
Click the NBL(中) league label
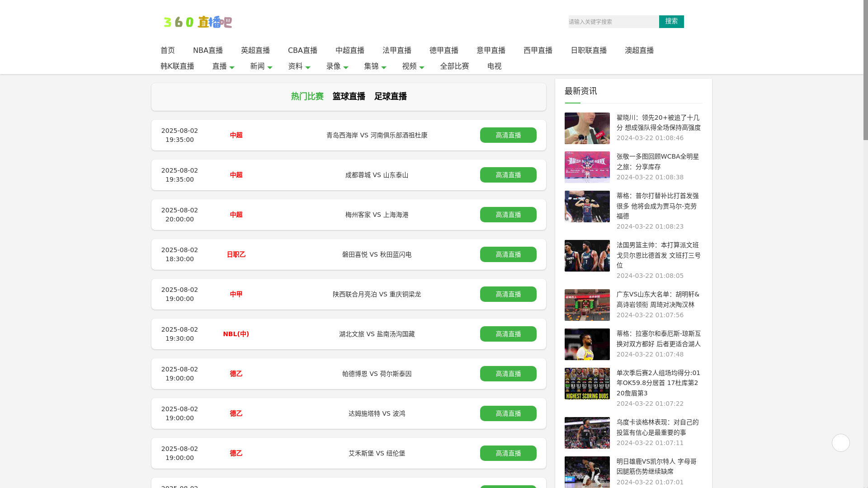pos(236,334)
